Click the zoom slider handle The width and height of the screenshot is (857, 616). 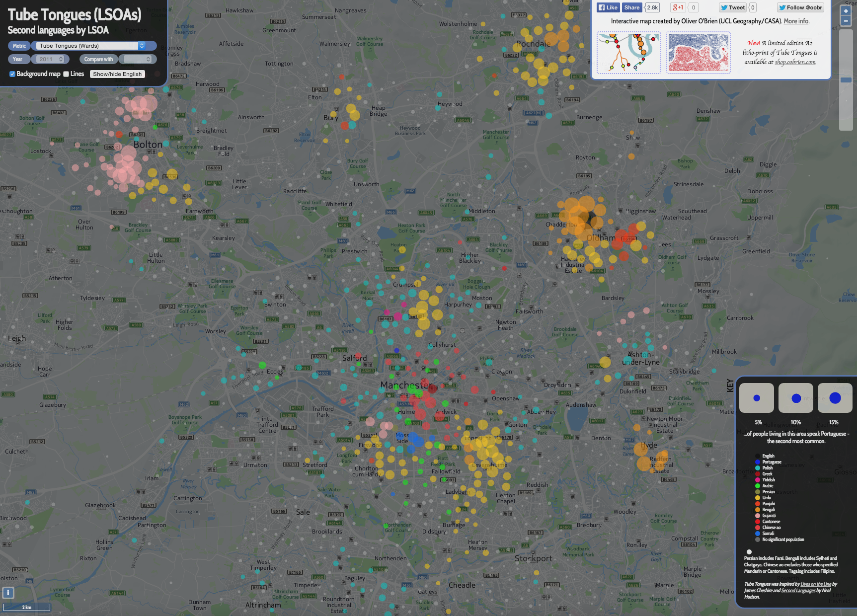(x=846, y=80)
